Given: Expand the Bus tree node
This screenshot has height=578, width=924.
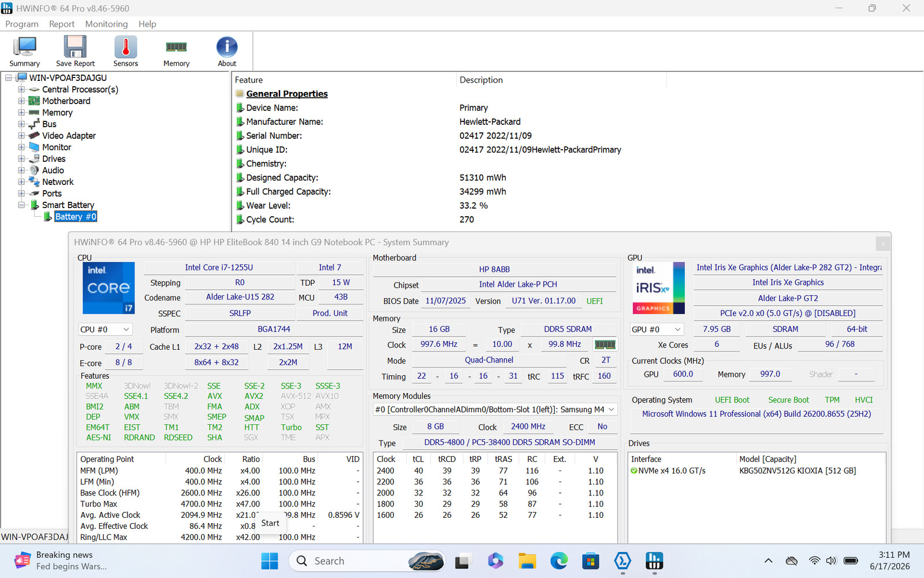Looking at the screenshot, I should 21,124.
